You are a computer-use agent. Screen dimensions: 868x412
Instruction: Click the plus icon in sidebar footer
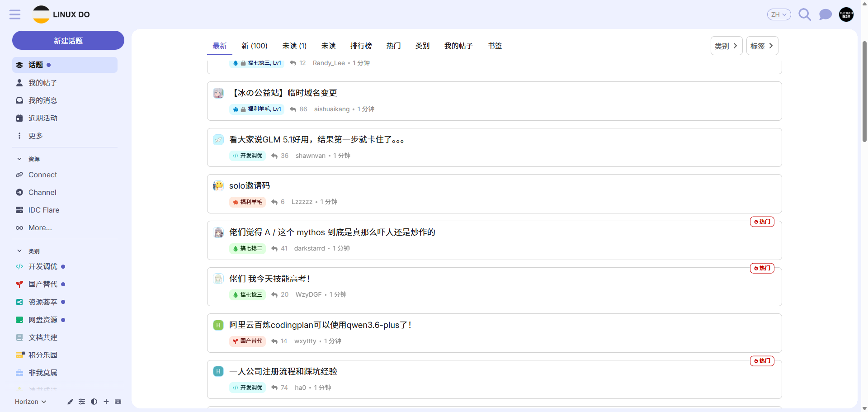pos(106,402)
